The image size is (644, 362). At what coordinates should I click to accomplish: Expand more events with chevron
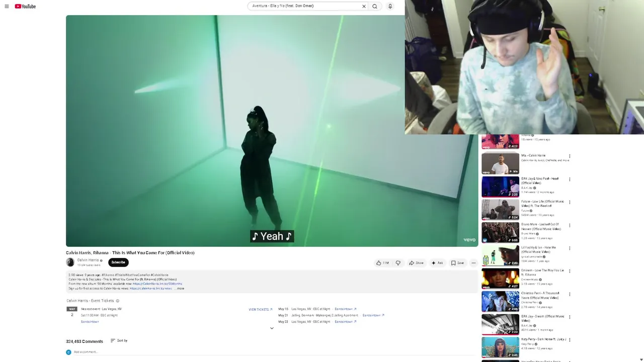point(272,328)
